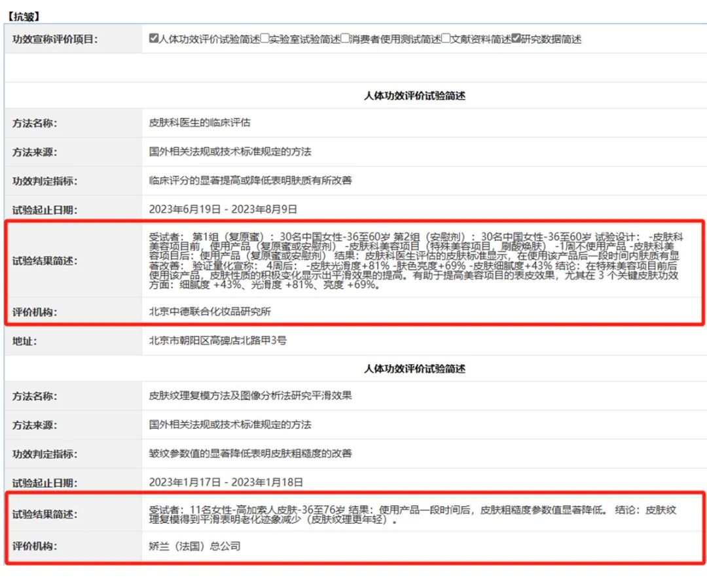Image resolution: width=707 pixels, height=588 pixels.
Task: Click the 地址 field label
Action: (x=25, y=341)
